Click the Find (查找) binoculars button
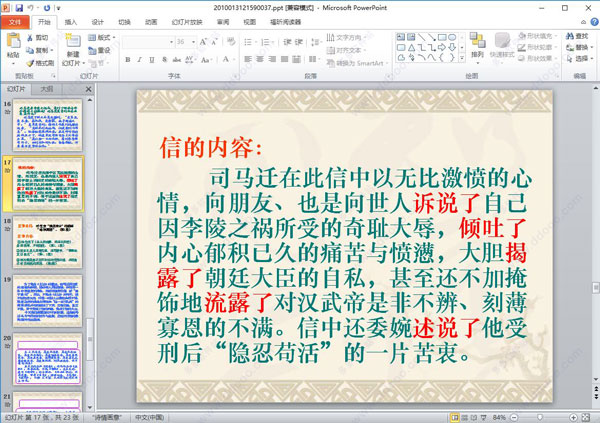 coord(577,36)
